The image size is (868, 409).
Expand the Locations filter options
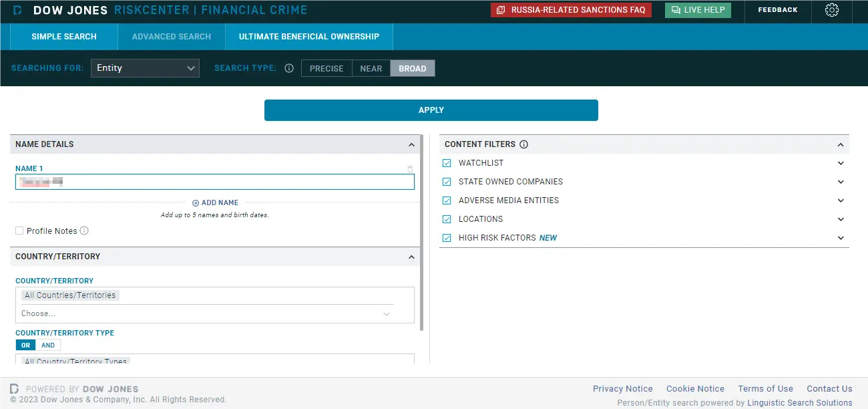841,219
